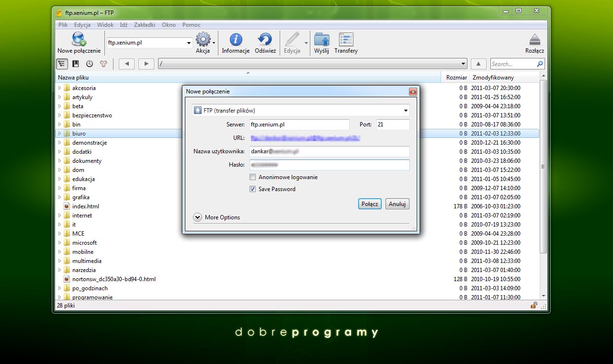
Task: Select the edukacja folder
Action: click(x=83, y=179)
